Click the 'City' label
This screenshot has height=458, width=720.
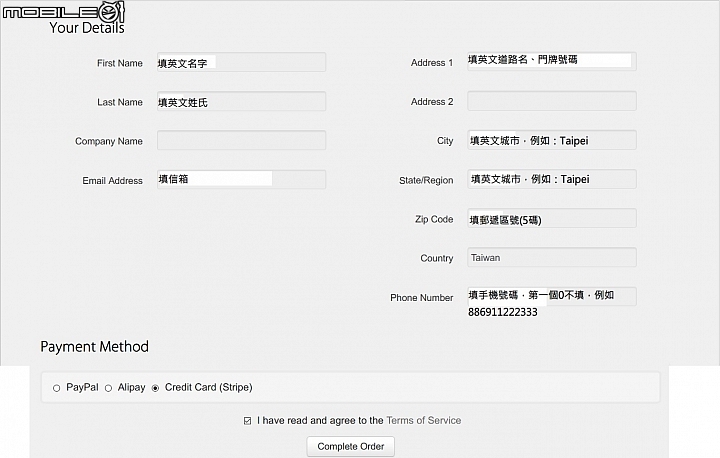445,141
